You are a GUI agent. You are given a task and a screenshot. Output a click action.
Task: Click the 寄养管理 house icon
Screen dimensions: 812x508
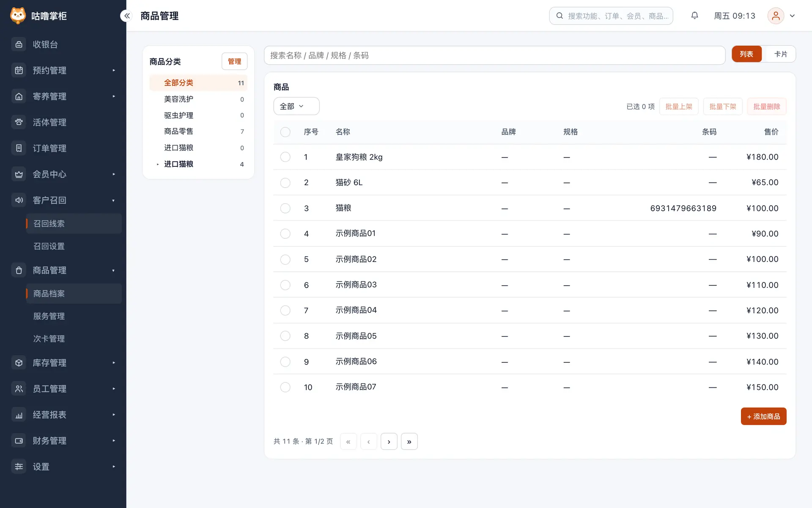pyautogui.click(x=19, y=97)
